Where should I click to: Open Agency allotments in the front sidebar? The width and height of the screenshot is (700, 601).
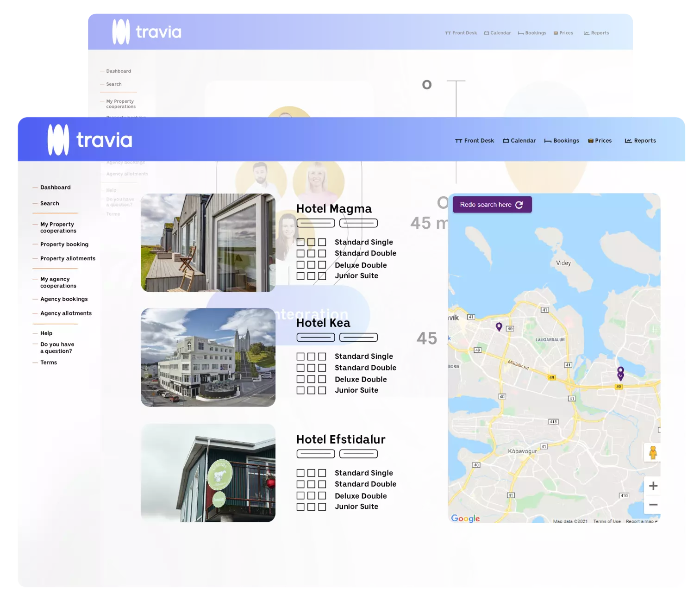coord(66,313)
